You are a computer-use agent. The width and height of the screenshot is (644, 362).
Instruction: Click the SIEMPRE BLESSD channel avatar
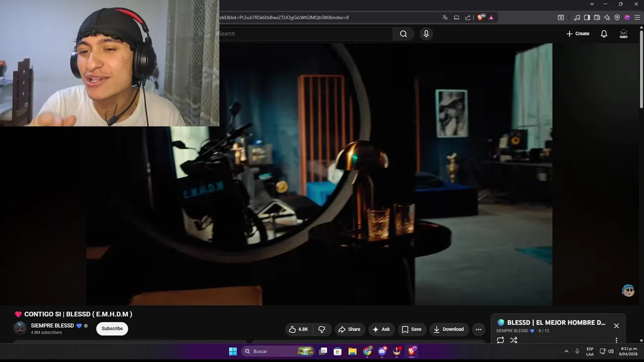click(x=20, y=328)
